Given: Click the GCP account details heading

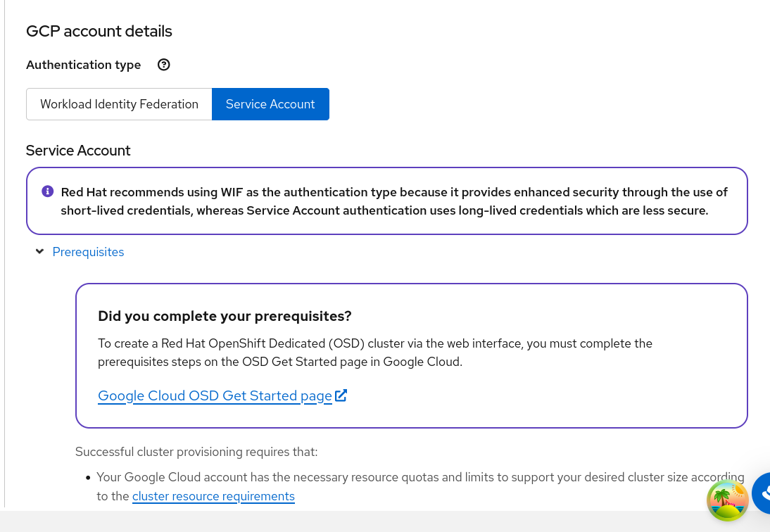Looking at the screenshot, I should 99,31.
